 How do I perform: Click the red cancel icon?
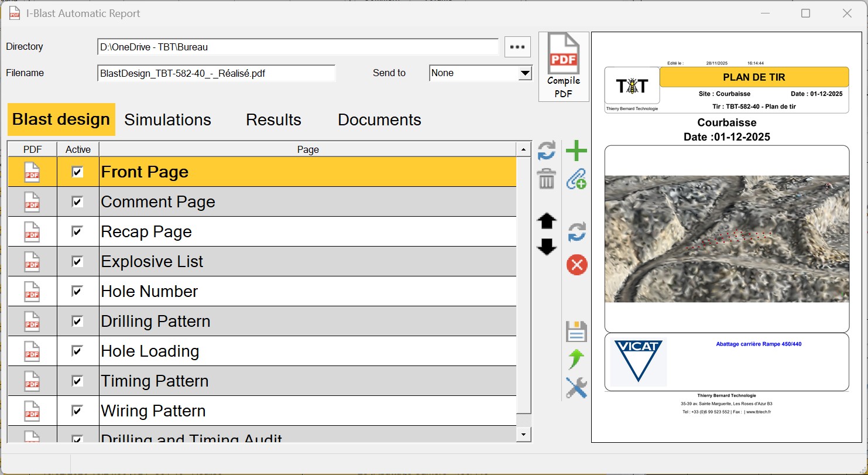577,265
